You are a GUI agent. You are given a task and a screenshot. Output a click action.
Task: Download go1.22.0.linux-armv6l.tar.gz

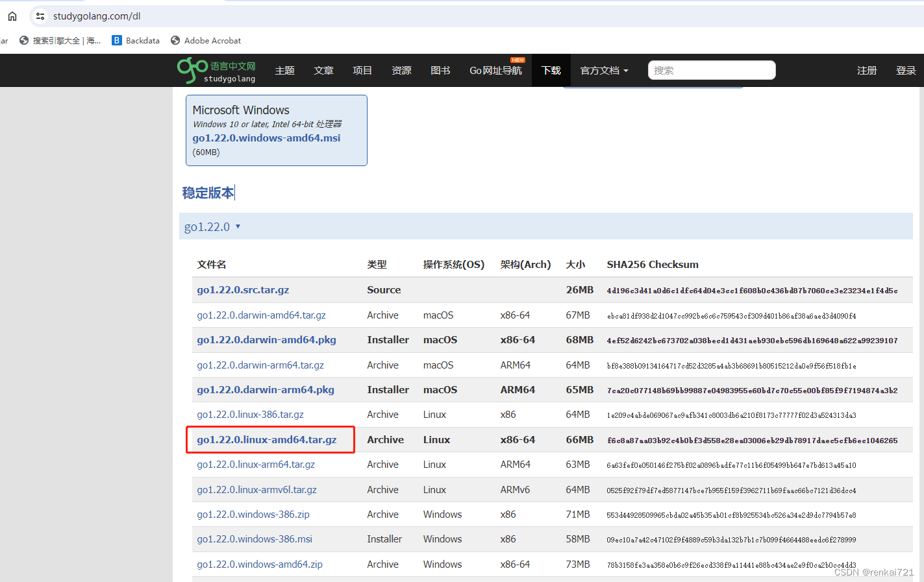click(x=256, y=489)
